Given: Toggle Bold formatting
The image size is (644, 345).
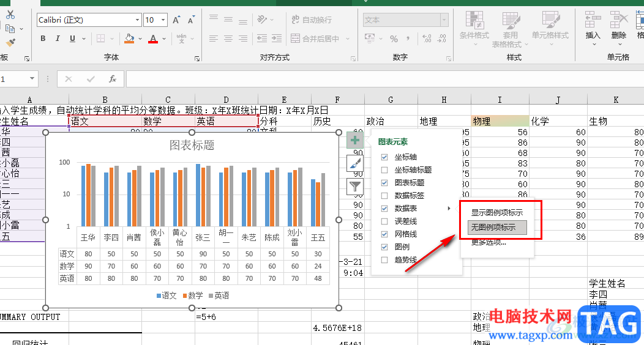Looking at the screenshot, I should (x=43, y=39).
